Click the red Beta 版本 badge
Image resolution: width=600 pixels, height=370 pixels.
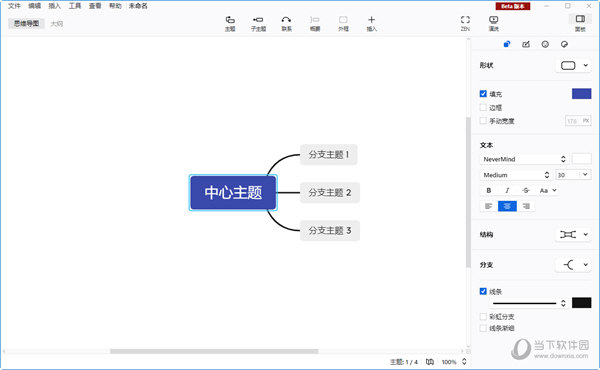(x=513, y=6)
